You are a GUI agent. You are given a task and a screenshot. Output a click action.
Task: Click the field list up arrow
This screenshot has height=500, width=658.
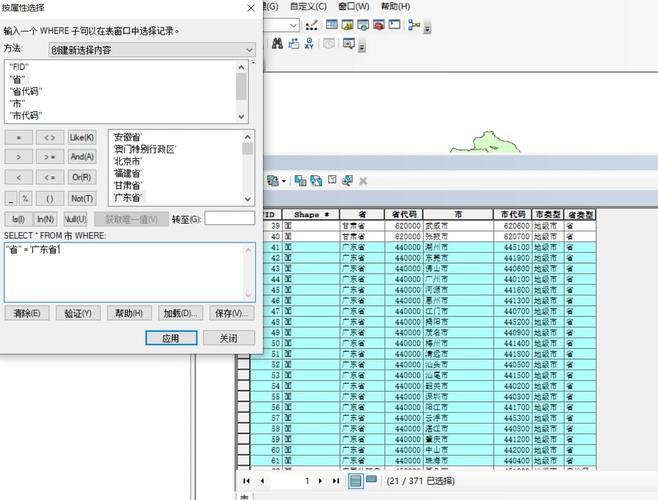tap(241, 67)
